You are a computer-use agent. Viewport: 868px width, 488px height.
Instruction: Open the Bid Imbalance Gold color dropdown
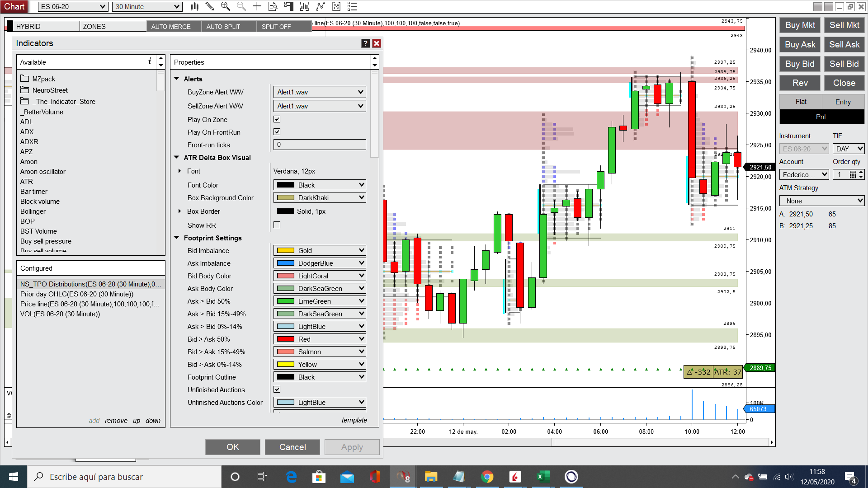320,251
